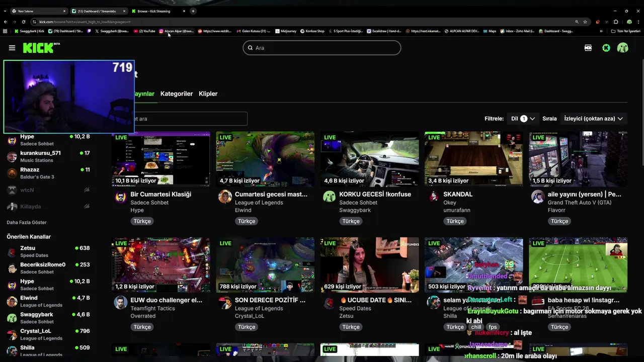Open Grand Theft Auto V (GTA) category link

coord(580,203)
